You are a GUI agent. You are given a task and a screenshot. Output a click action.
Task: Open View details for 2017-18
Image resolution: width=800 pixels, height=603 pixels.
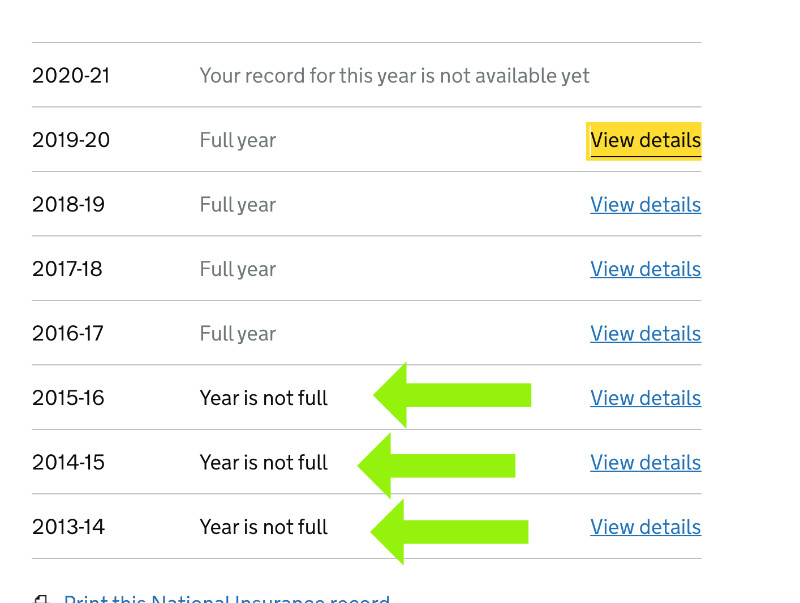click(x=645, y=269)
